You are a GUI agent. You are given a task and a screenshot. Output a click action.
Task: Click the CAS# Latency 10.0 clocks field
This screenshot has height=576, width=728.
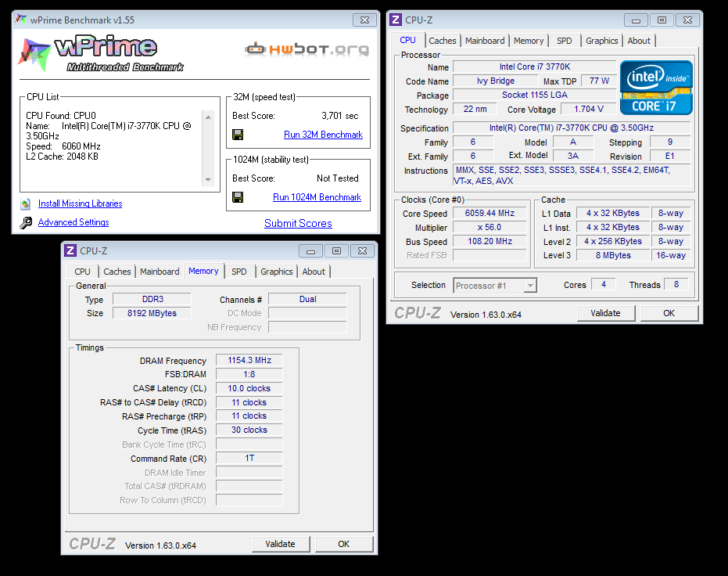(249, 388)
